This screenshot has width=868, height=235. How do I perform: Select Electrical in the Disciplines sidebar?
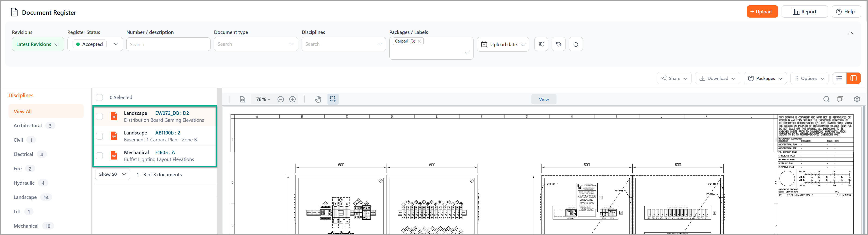23,154
